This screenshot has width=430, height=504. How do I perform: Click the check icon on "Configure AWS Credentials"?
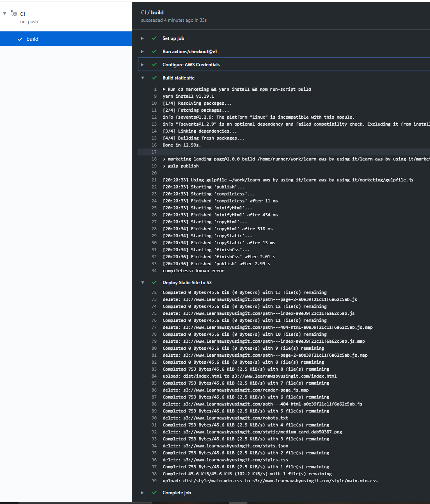coord(154,64)
